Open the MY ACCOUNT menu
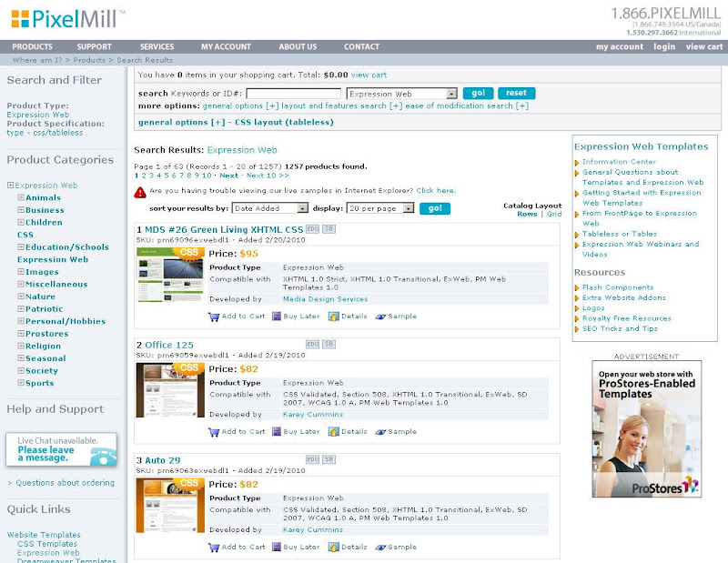728x563 pixels. pos(226,46)
